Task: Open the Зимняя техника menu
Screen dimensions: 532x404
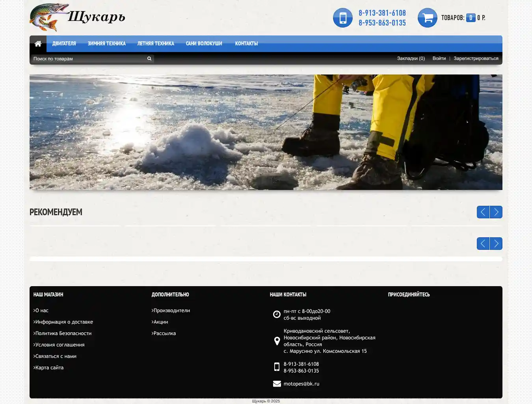Action: (106, 44)
